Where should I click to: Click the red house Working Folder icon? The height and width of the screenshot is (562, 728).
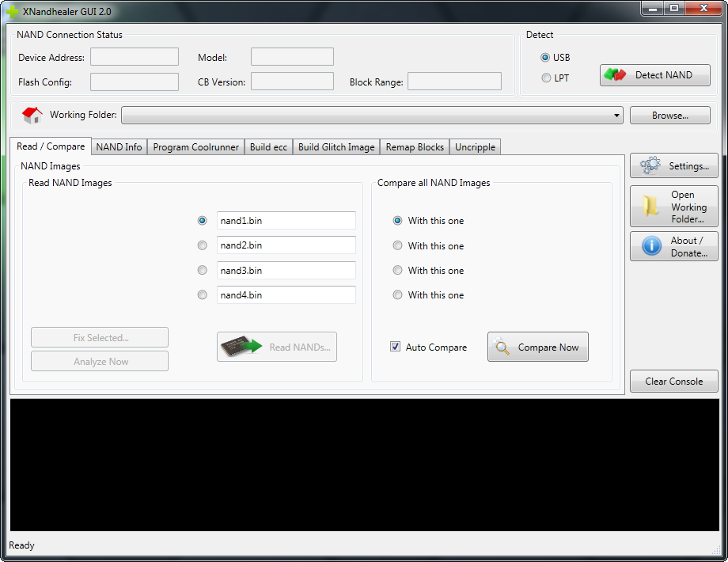tap(32, 116)
